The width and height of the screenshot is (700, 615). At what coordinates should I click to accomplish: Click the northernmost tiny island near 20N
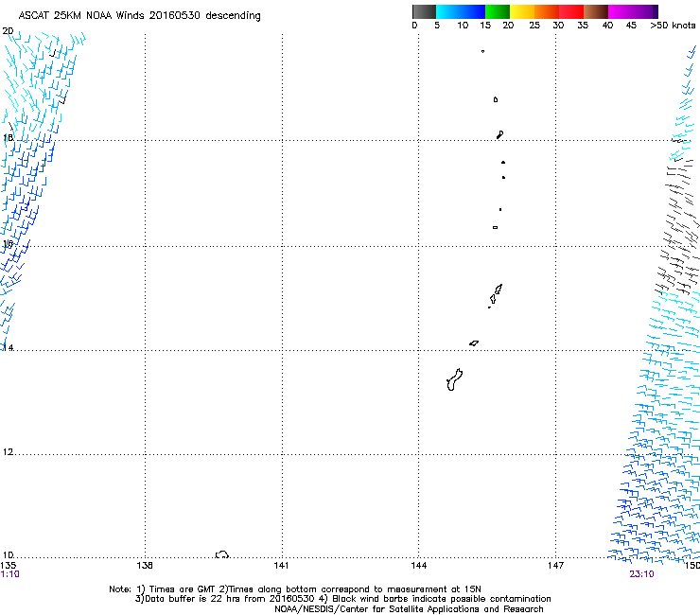[x=483, y=51]
